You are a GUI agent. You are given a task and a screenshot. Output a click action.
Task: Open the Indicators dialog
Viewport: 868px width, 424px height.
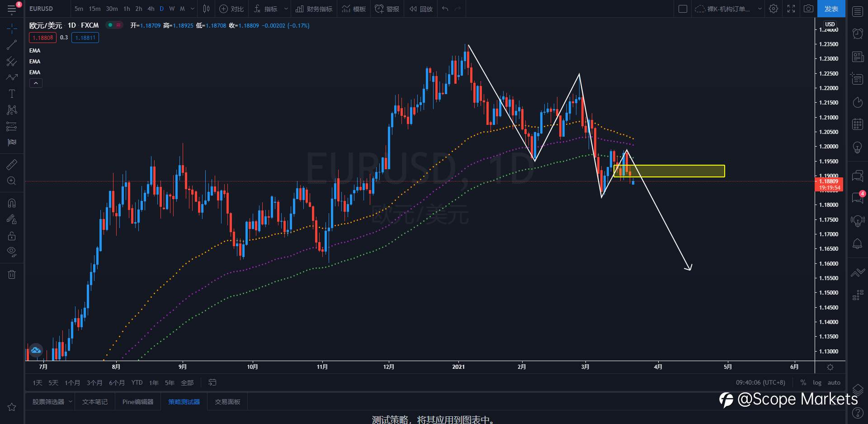click(x=265, y=9)
